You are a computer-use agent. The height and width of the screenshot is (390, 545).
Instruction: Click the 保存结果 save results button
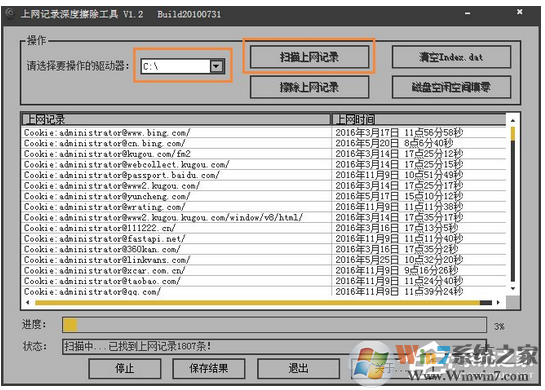[209, 368]
